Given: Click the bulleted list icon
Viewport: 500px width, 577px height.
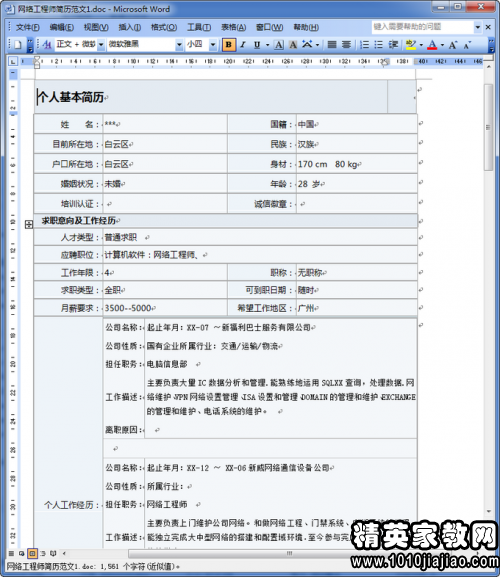Looking at the screenshot, I should point(378,45).
